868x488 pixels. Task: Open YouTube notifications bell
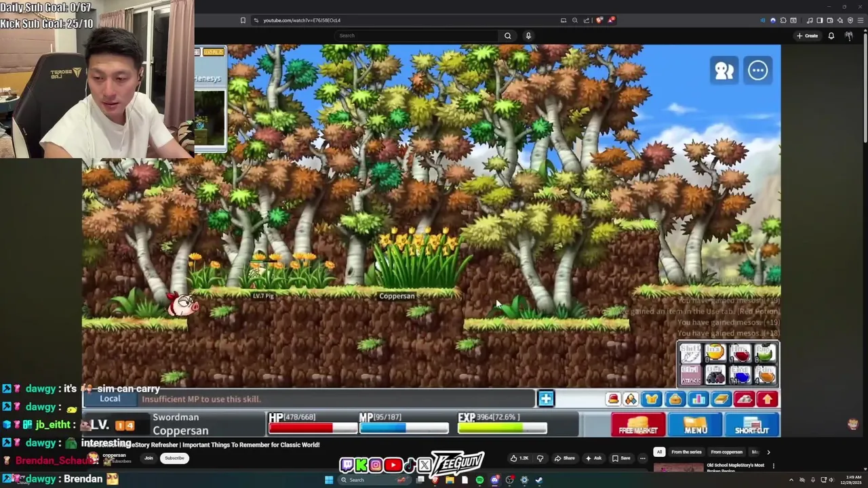(831, 35)
